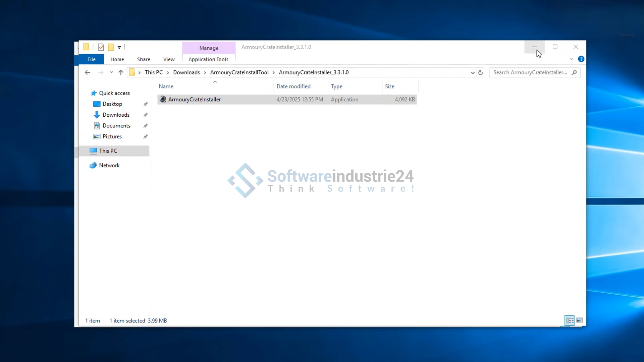The width and height of the screenshot is (644, 362).
Task: Go up one folder level arrow
Action: (x=121, y=72)
